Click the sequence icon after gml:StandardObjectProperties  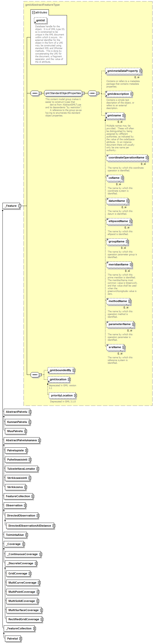[x=93, y=93]
